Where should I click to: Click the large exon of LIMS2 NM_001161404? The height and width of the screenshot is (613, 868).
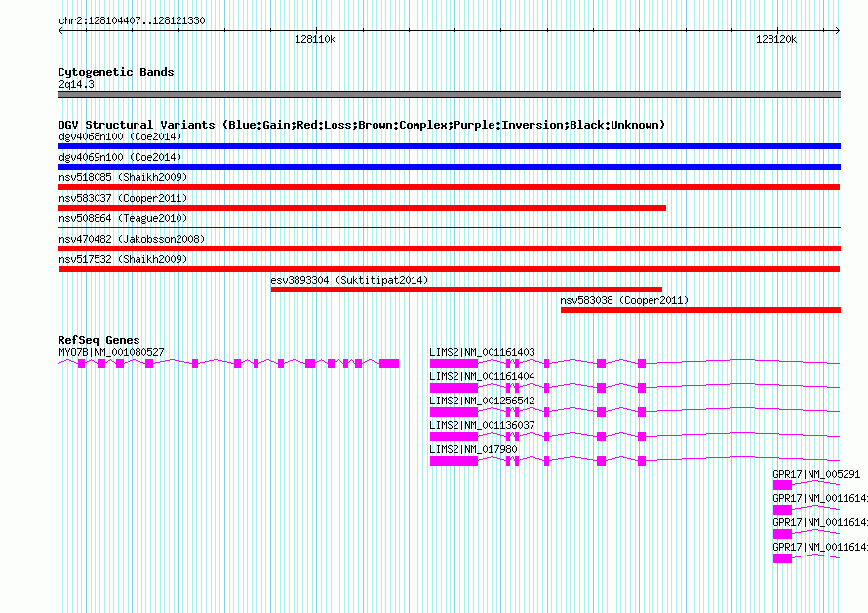(x=454, y=388)
